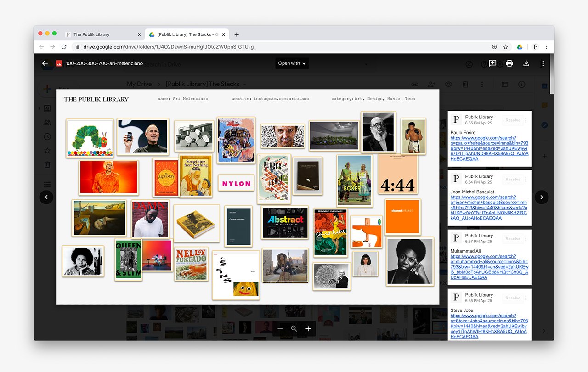Screen dimensions: 588x372
Task: Reload the browser page
Action: tap(64, 47)
